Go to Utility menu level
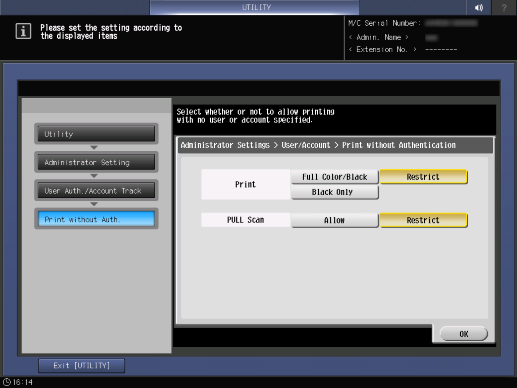This screenshot has width=517, height=388. (96, 134)
